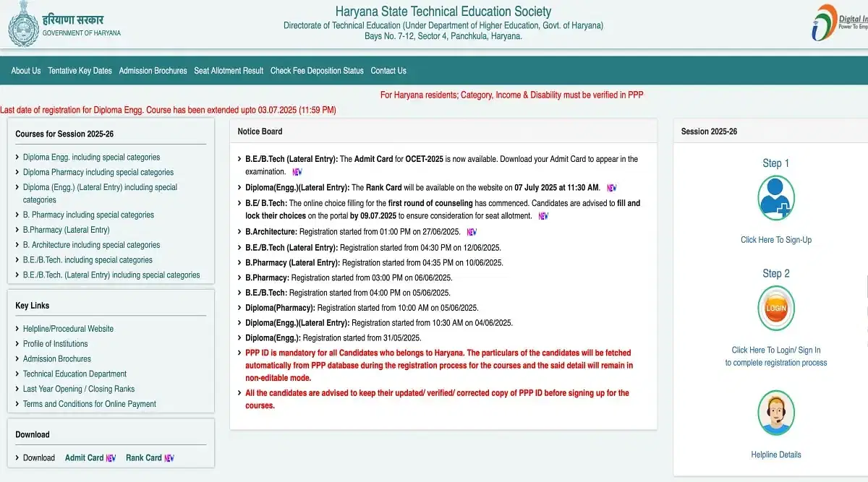Open About Us menu item
Screen dimensions: 868x482
click(x=26, y=71)
